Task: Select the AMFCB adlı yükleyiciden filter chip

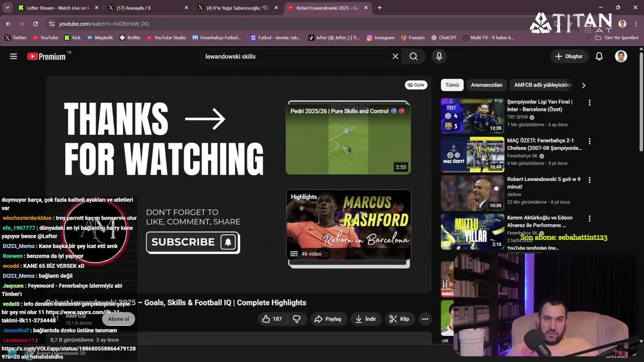Action: coord(543,85)
